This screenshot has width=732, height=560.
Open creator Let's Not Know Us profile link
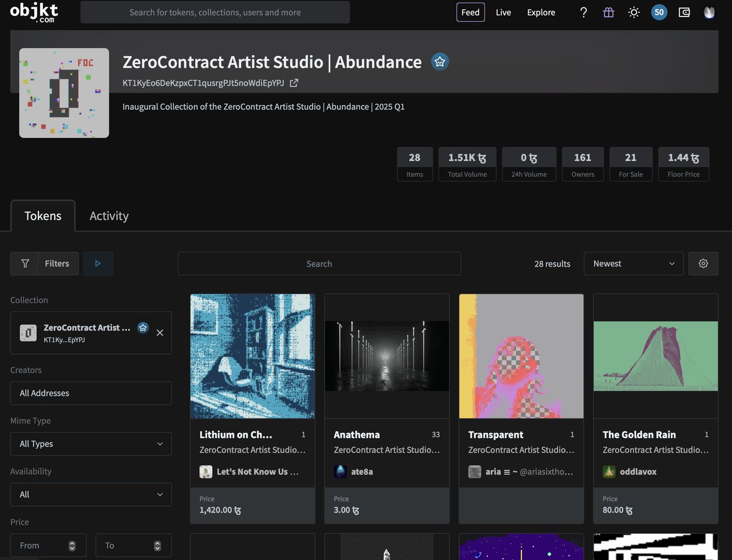click(257, 472)
